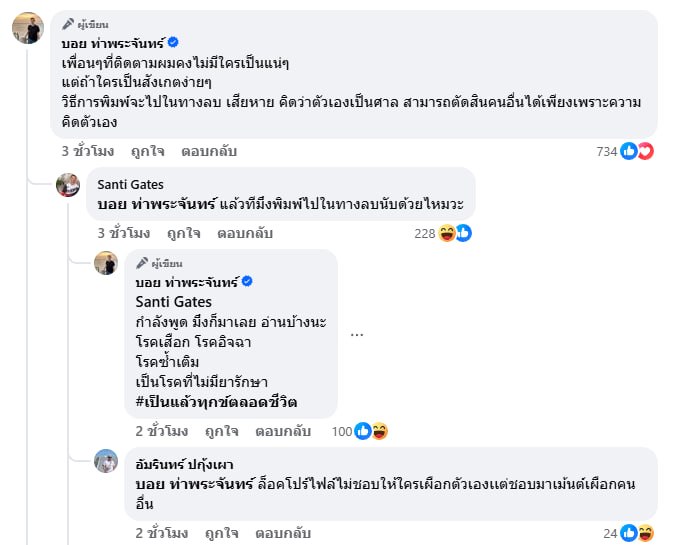
Task: Click the verified badge in the author's nested reply
Action: click(x=247, y=282)
